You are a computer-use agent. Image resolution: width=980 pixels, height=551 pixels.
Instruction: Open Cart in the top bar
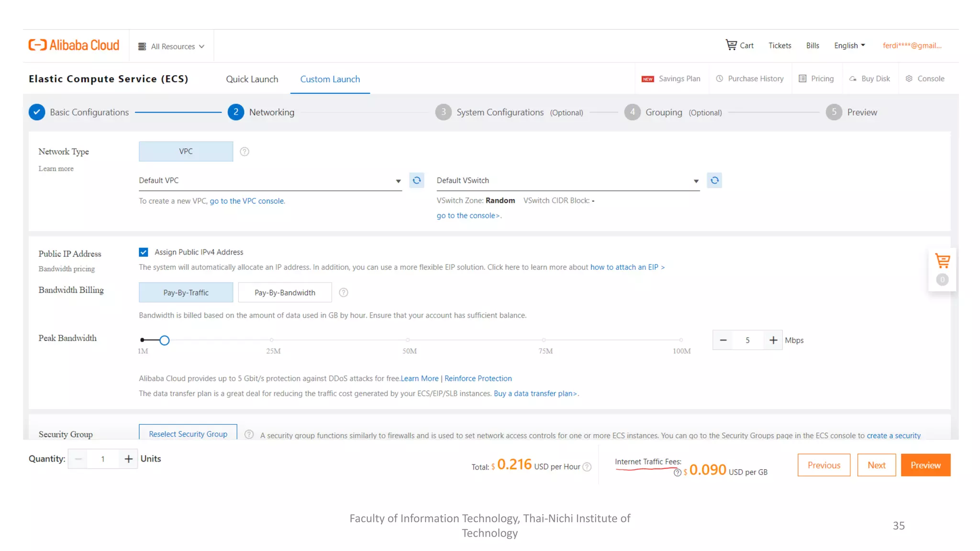pyautogui.click(x=740, y=45)
